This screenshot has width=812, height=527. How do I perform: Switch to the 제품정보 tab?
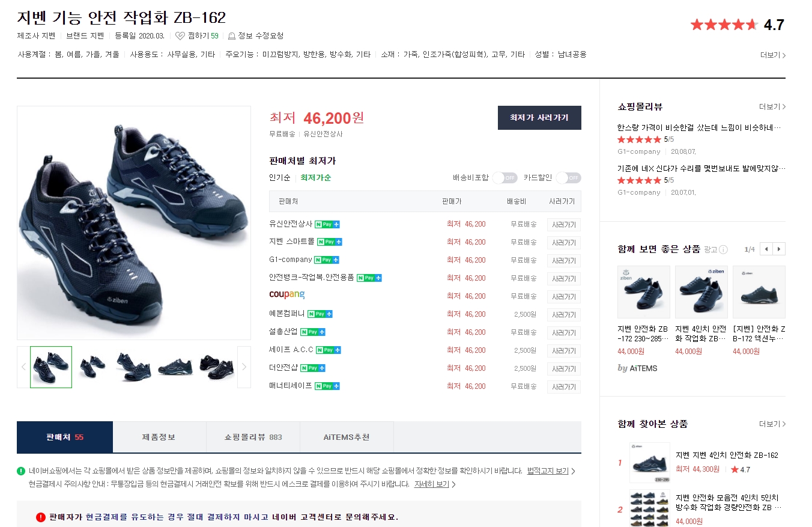click(x=159, y=437)
